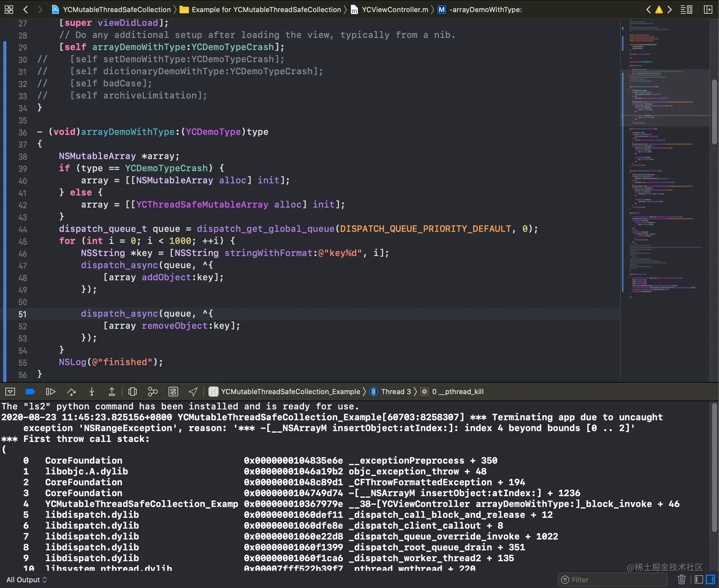
Task: Open the -arrayDemoWithType: method breadcrumb
Action: (x=480, y=10)
